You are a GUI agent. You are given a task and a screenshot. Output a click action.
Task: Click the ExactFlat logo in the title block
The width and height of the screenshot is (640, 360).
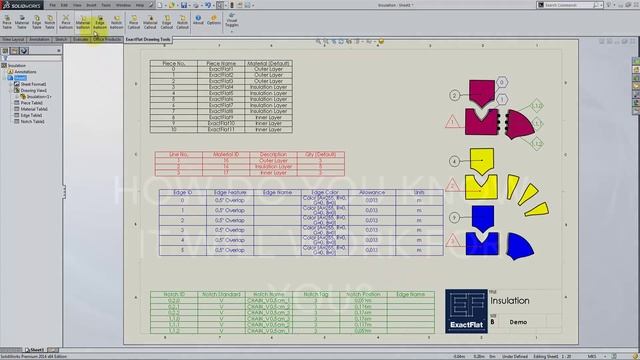click(466, 311)
